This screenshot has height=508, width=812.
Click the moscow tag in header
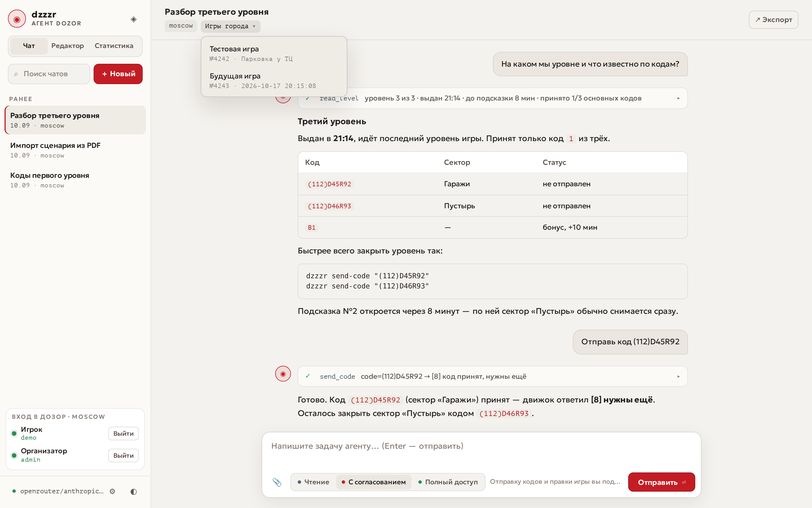click(181, 26)
